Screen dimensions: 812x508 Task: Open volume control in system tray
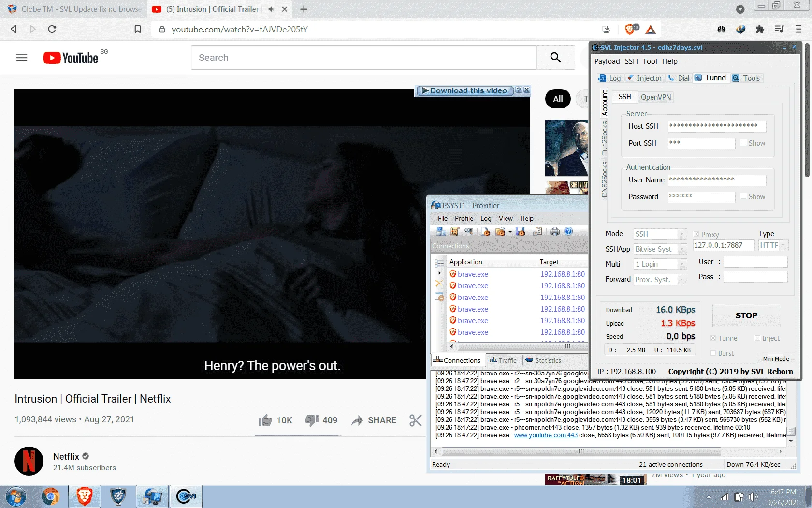tap(753, 497)
